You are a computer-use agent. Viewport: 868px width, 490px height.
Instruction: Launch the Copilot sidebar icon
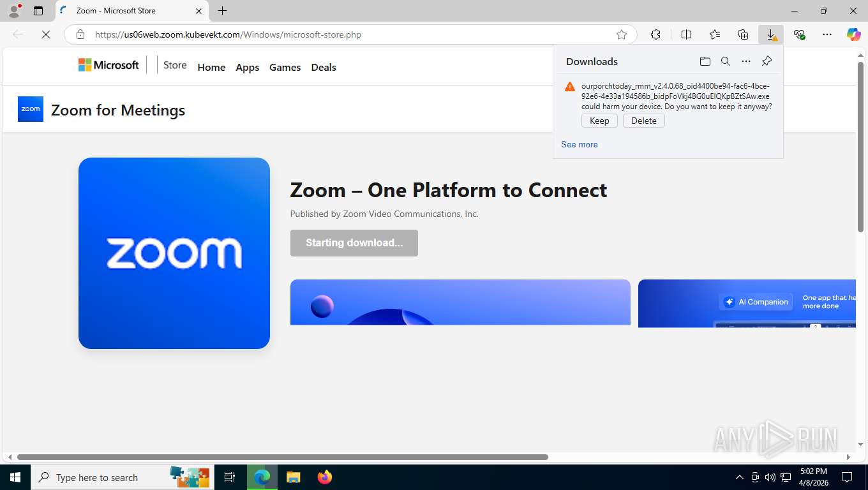(854, 34)
